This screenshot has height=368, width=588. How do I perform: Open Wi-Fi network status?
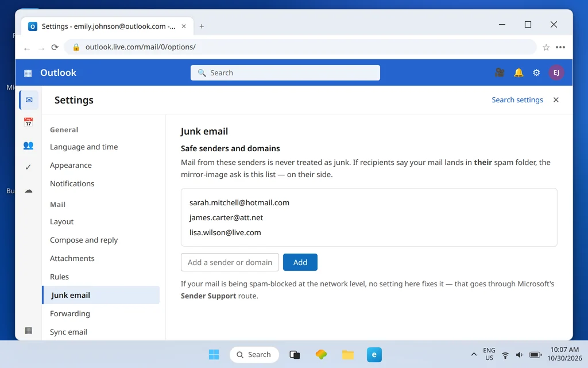click(x=505, y=355)
